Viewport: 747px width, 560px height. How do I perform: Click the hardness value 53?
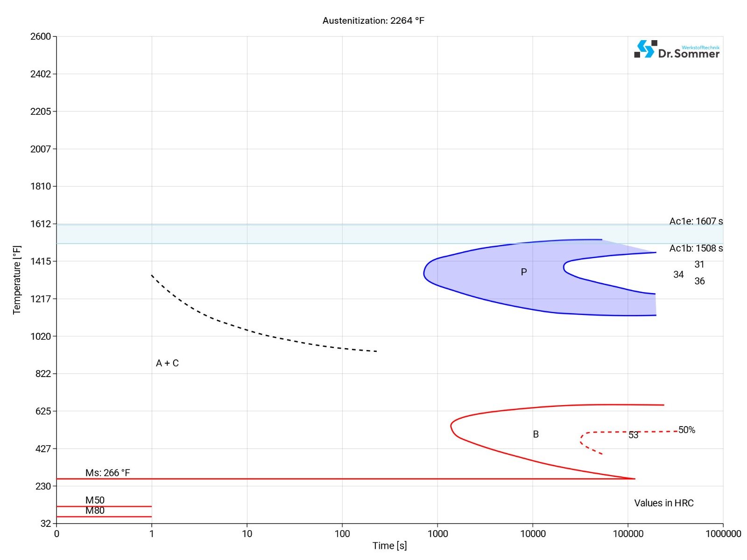633,435
